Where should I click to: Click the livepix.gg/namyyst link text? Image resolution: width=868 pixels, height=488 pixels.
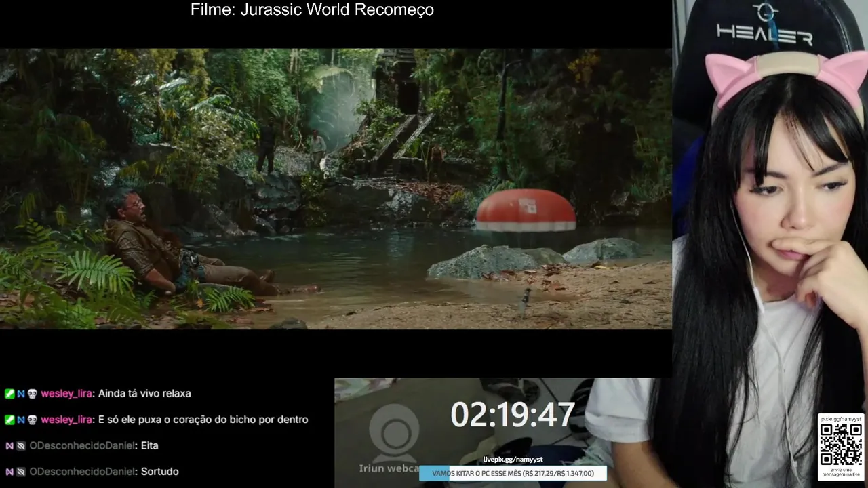tap(513, 460)
